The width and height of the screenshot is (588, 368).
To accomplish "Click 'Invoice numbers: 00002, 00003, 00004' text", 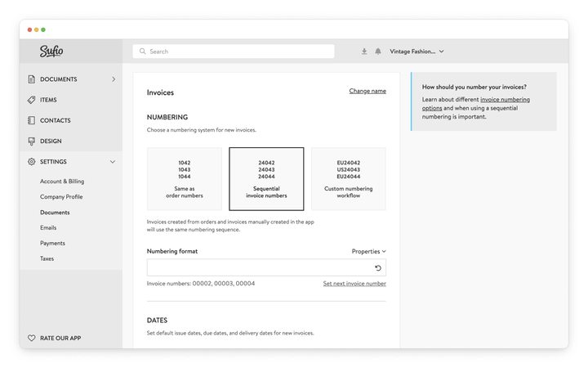I will [x=201, y=284].
